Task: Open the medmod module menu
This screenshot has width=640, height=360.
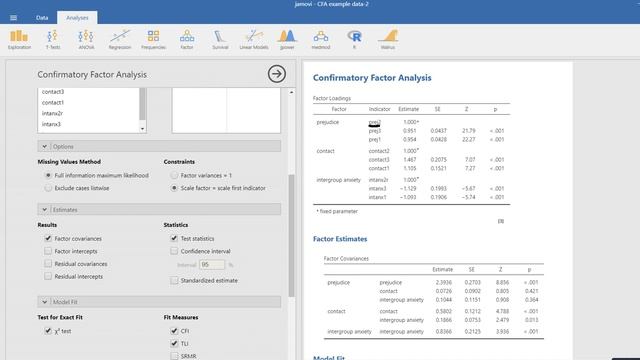Action: click(321, 40)
